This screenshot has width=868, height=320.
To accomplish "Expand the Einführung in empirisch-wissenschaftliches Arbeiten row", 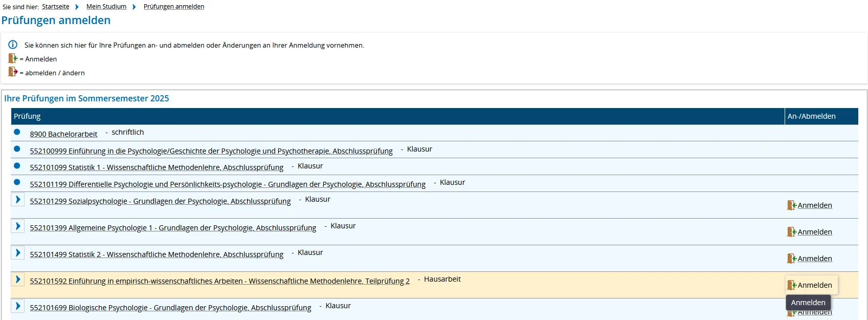I will (18, 280).
